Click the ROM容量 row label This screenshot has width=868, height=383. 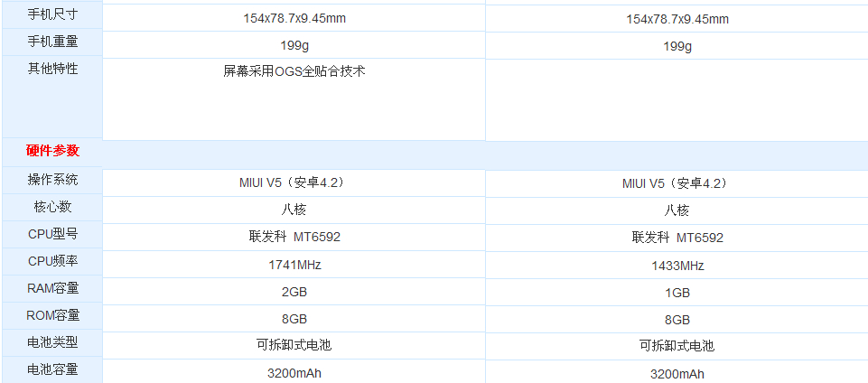pos(52,316)
